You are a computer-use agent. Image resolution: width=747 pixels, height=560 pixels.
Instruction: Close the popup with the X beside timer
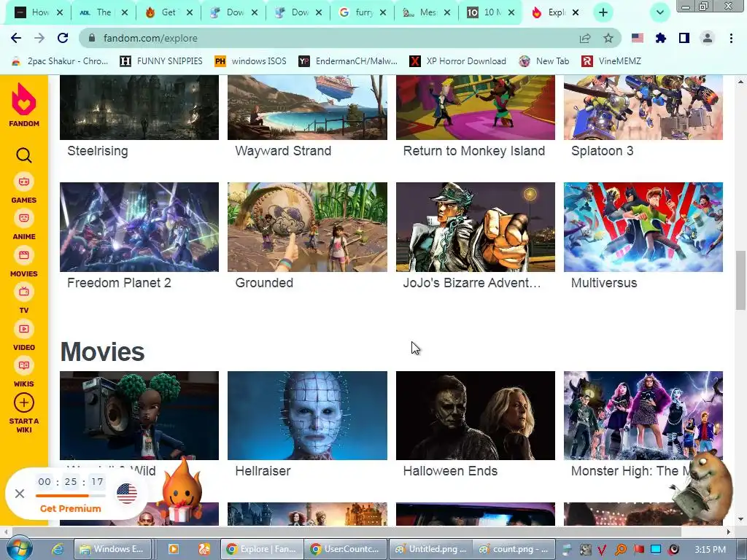point(20,494)
